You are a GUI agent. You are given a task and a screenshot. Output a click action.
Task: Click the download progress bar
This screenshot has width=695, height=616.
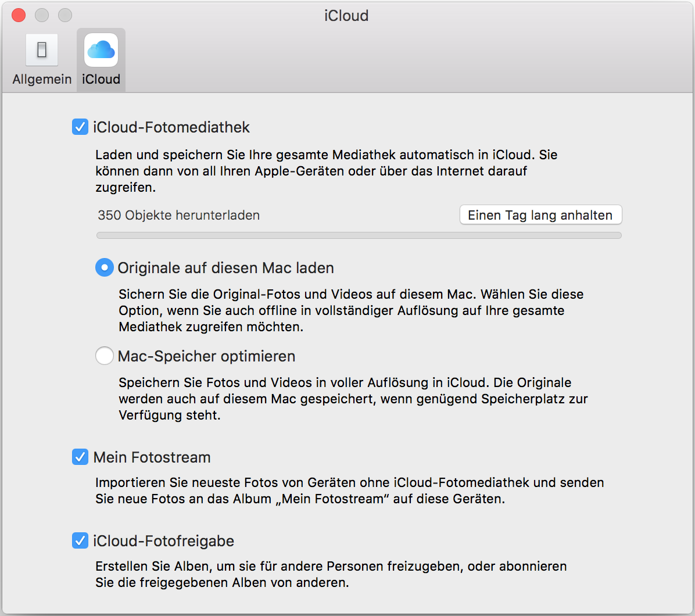359,235
